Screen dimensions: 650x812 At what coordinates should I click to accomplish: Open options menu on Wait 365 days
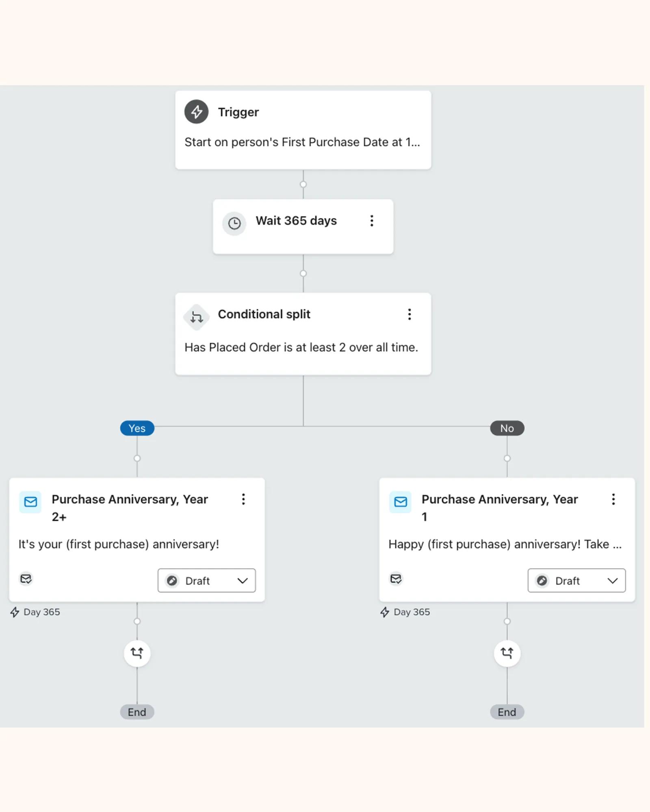pos(372,220)
